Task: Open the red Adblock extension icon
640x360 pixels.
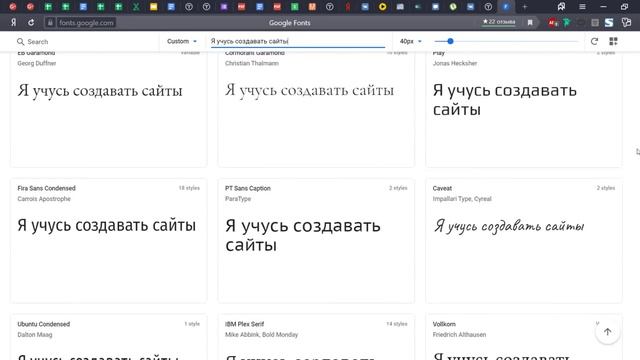Action: coord(553,23)
